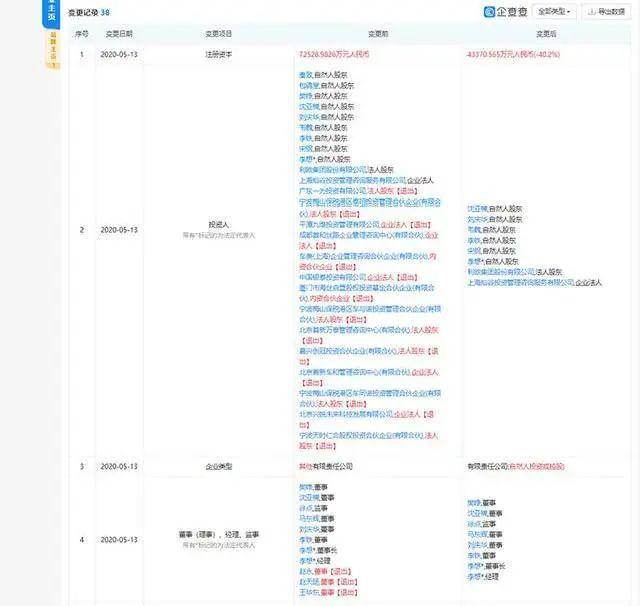
Task: Click the 变更项目 column header
Action: click(x=218, y=34)
